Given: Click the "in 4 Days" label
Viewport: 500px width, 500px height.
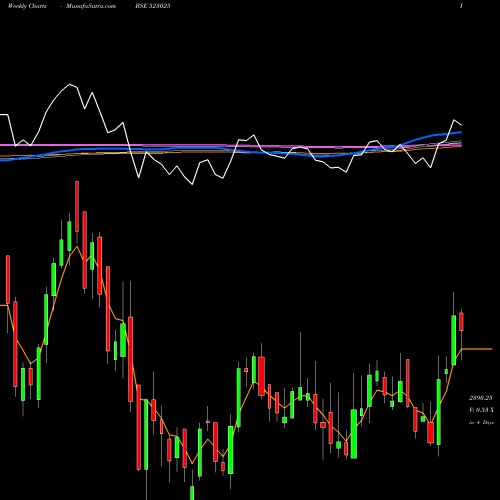Looking at the screenshot, I should pos(481,422).
